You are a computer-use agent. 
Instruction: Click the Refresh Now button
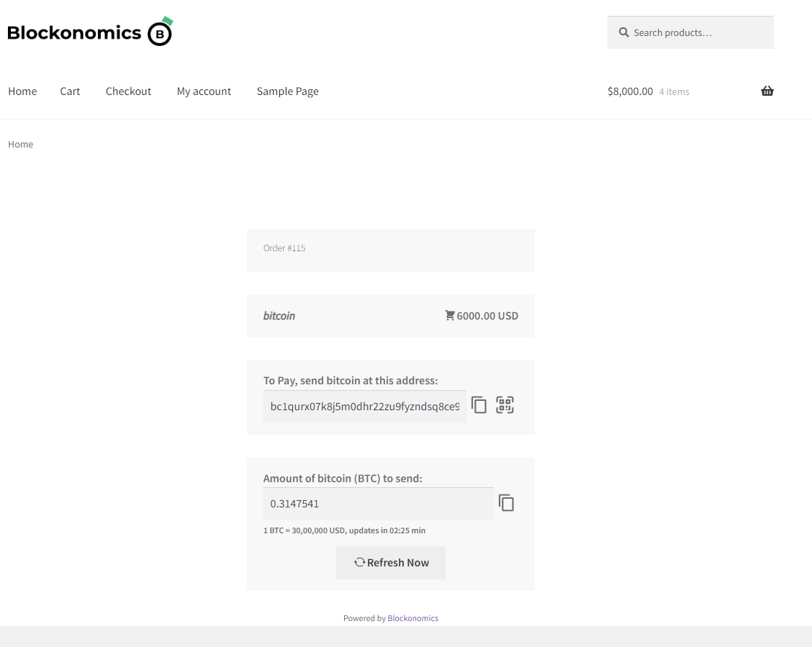click(391, 563)
